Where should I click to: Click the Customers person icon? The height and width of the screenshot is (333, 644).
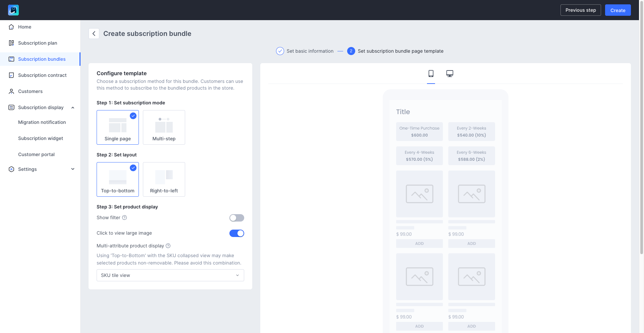[11, 91]
